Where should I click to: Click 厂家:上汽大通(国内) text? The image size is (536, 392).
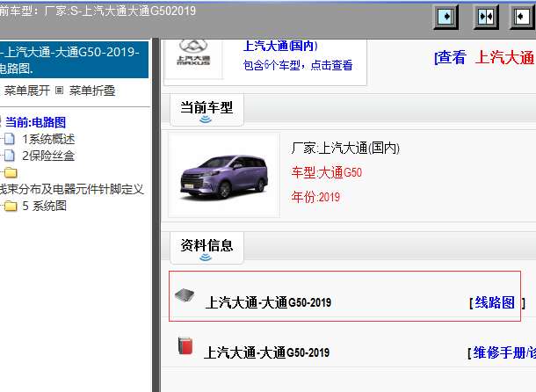pos(345,149)
